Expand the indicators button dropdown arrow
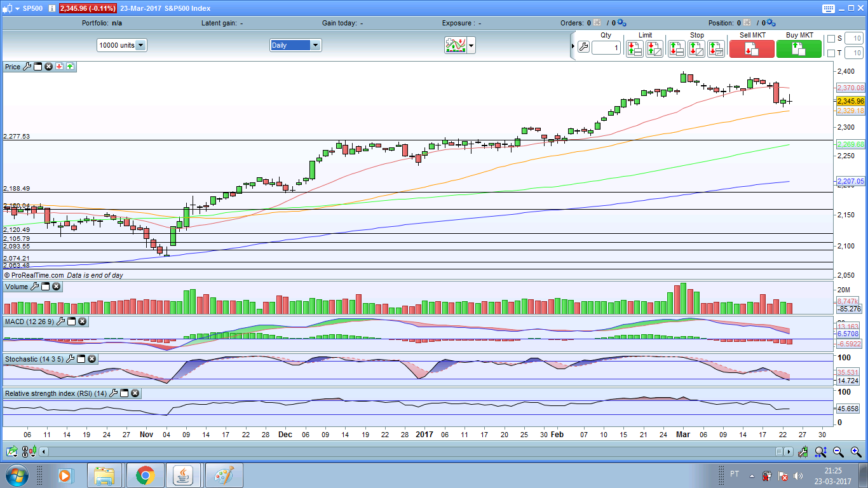Screen dimensions: 868x488 coord(471,45)
